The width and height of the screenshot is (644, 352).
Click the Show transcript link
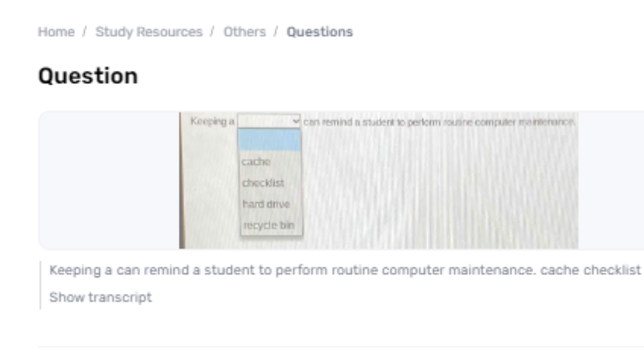point(100,297)
